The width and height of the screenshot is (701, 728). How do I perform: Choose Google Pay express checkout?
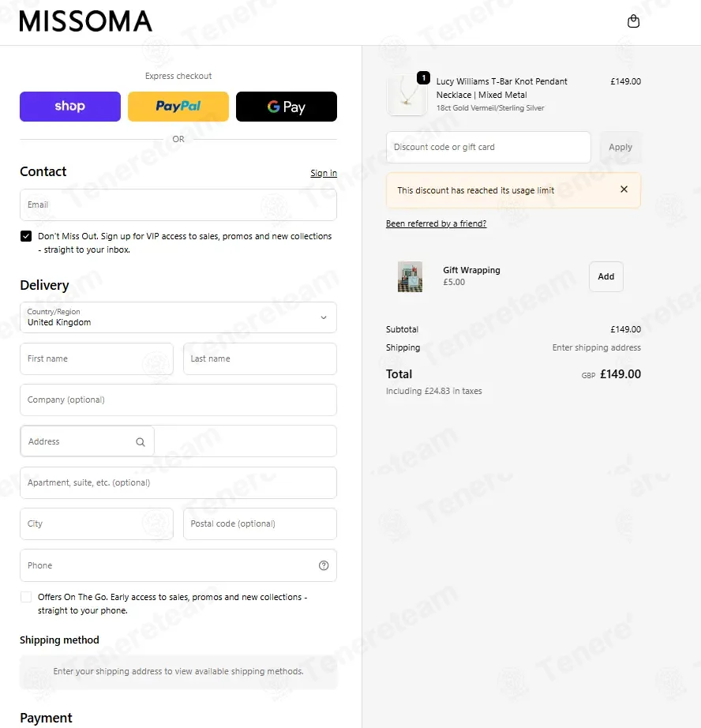click(287, 107)
